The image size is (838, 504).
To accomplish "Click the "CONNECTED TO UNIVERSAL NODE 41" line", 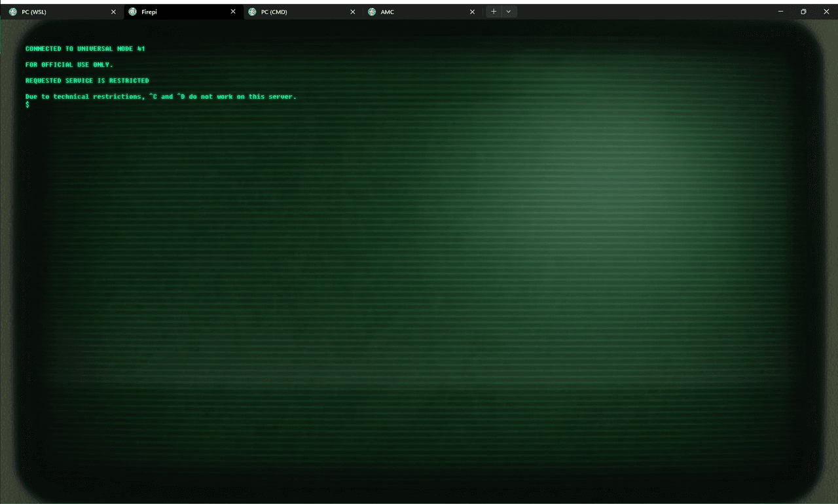I will 85,49.
